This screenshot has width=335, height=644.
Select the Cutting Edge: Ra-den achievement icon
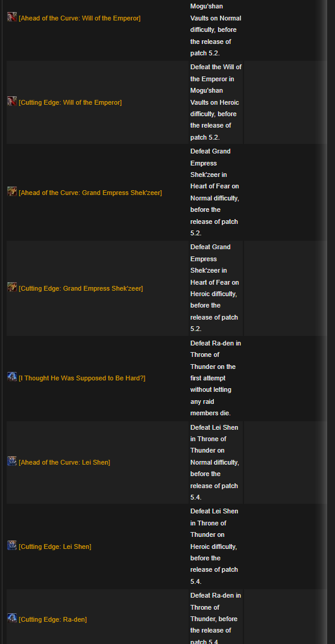[12, 618]
